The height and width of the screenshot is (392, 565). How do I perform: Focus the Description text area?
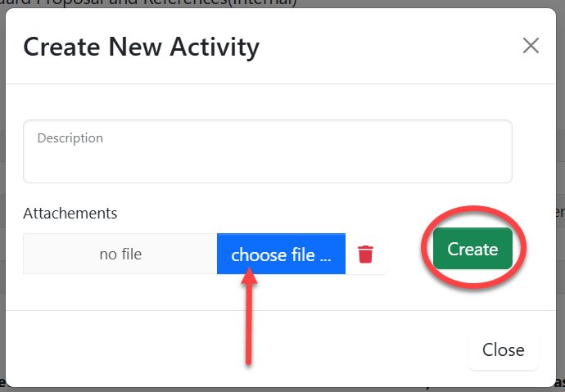[x=267, y=151]
